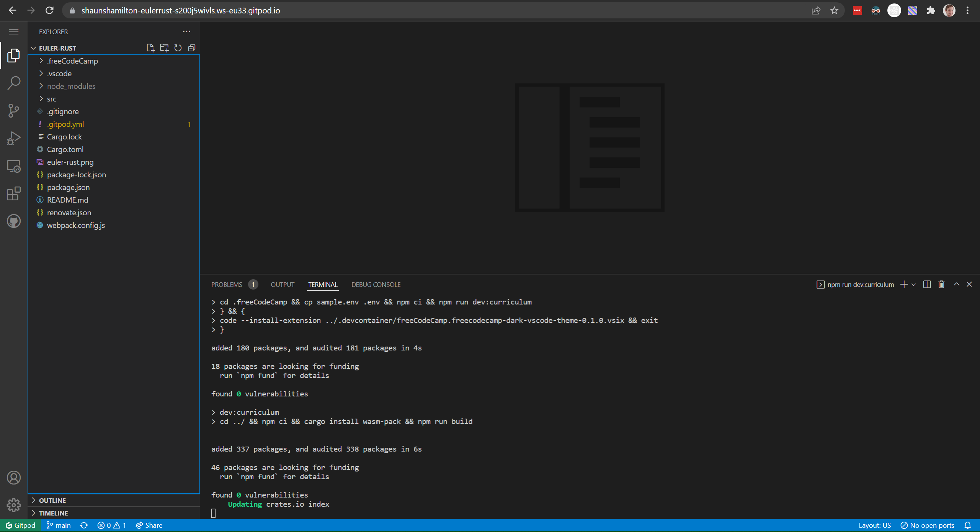This screenshot has width=980, height=532.
Task: Synchronize changes in the status bar
Action: click(x=84, y=525)
